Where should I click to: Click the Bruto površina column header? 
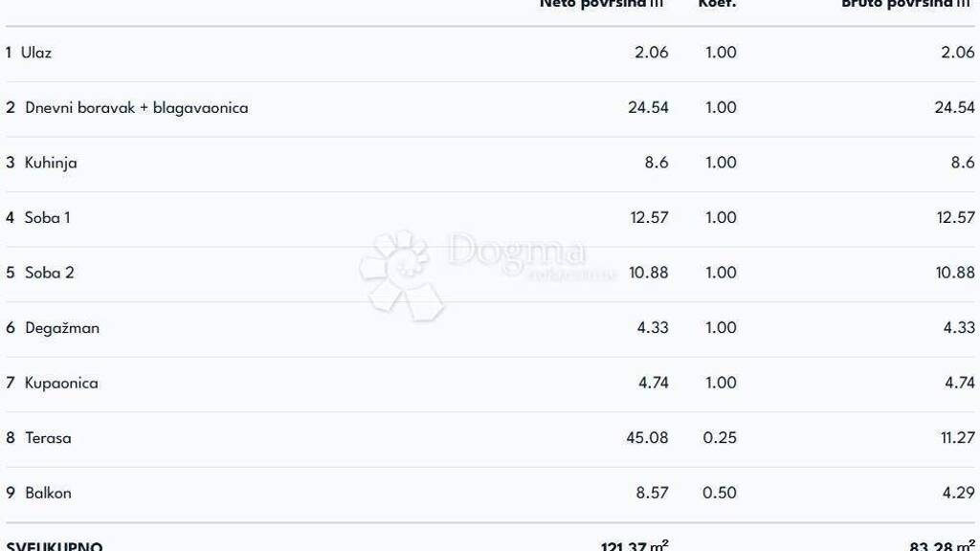coord(904,4)
